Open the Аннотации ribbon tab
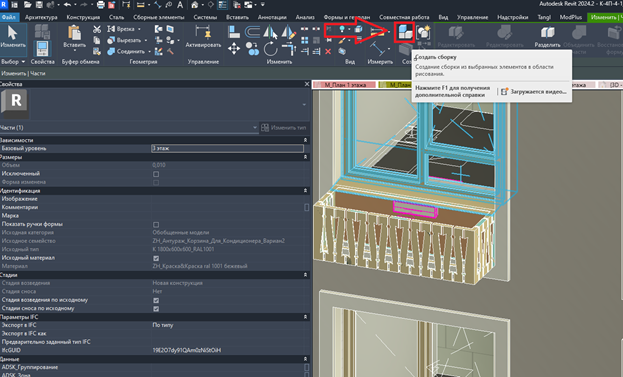The height and width of the screenshot is (377, 623). coord(272,17)
